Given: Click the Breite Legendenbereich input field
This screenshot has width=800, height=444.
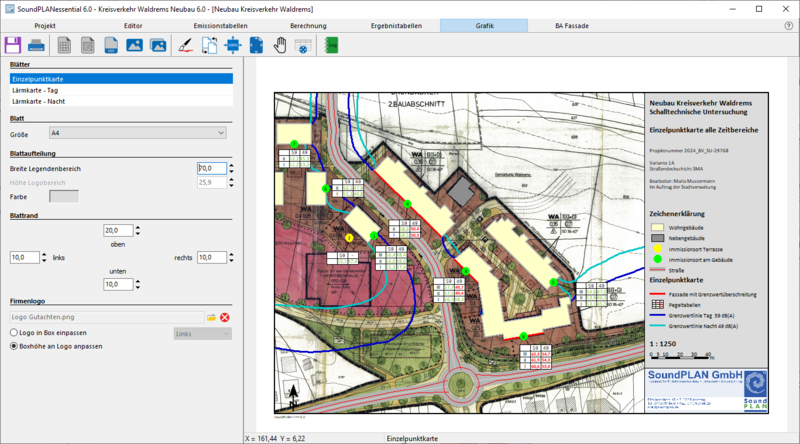Looking at the screenshot, I should click(212, 168).
